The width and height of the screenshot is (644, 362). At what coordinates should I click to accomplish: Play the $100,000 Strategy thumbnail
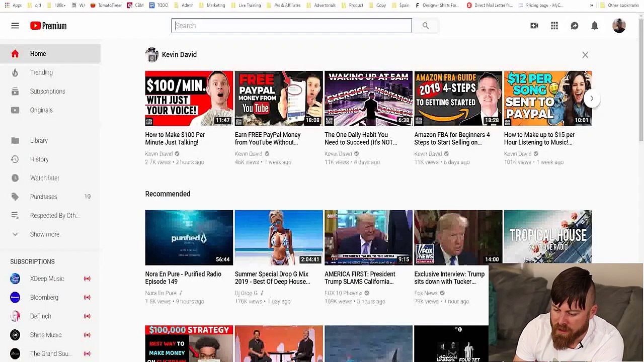189,343
